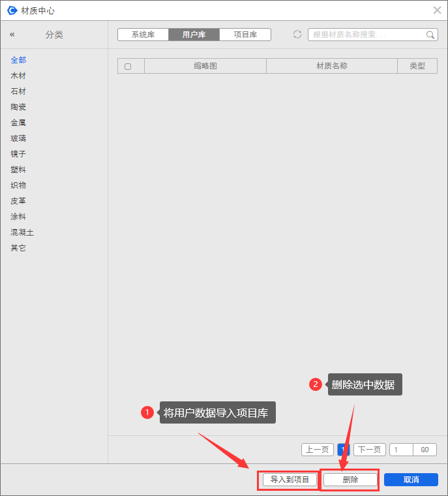Click the magnifier search icon
Screen dimensions: 448x496
tap(430, 35)
